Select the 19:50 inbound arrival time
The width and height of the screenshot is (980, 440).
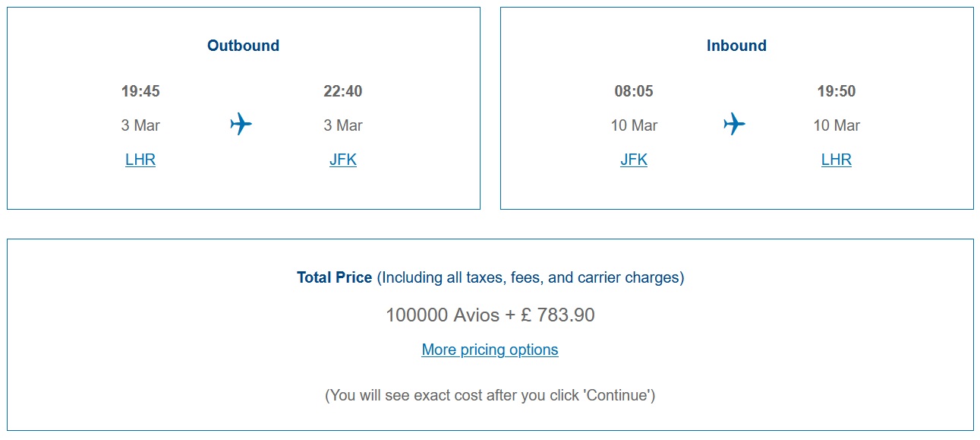(837, 91)
